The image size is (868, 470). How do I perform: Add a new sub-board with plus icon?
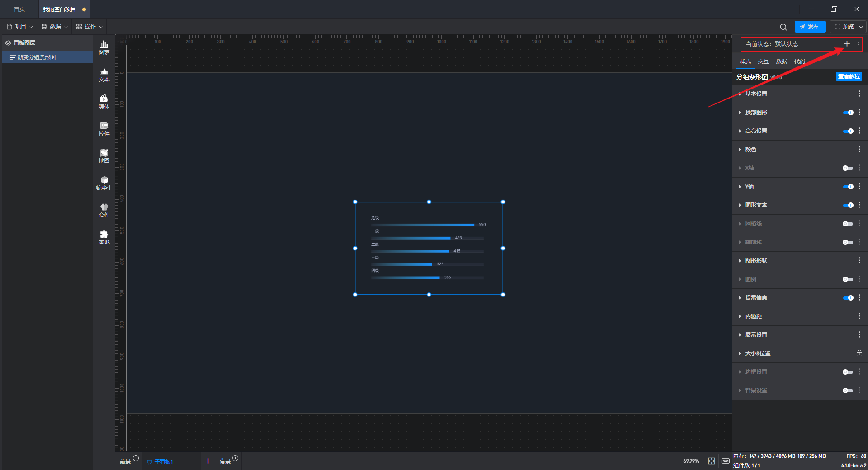click(208, 461)
